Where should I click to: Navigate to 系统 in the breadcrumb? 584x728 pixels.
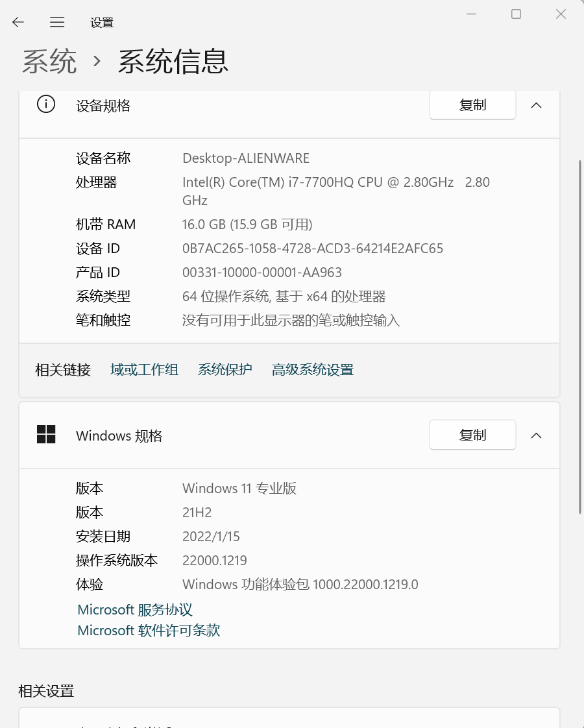click(49, 61)
